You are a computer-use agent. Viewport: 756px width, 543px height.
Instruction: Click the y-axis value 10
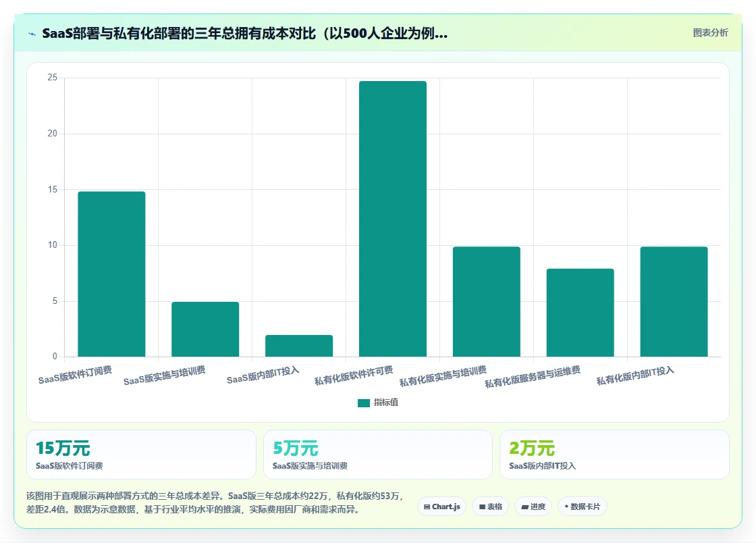(52, 245)
